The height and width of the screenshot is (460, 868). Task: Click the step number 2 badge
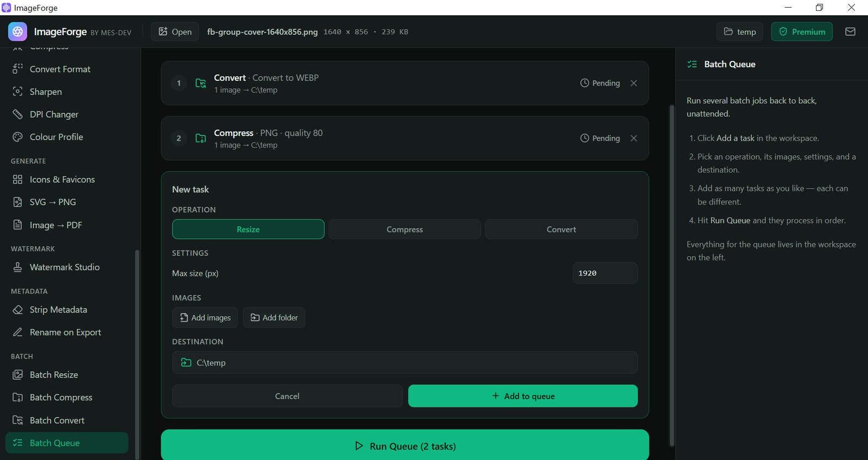[179, 138]
